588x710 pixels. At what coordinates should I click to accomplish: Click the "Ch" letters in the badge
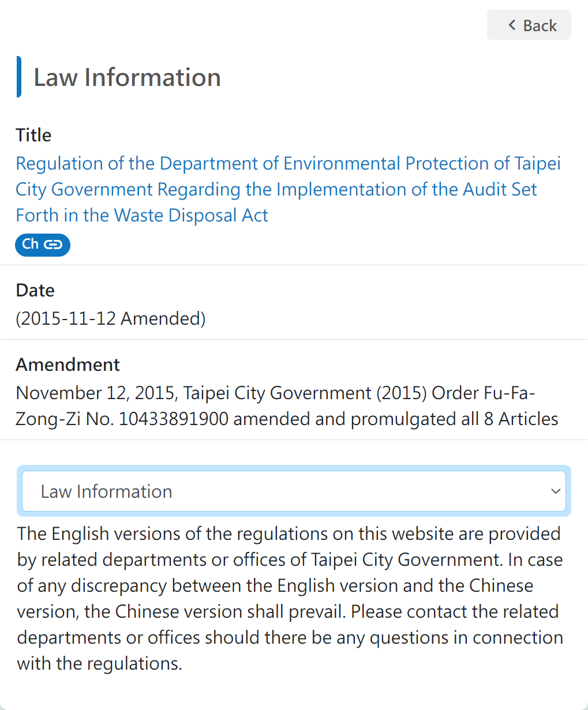[31, 244]
